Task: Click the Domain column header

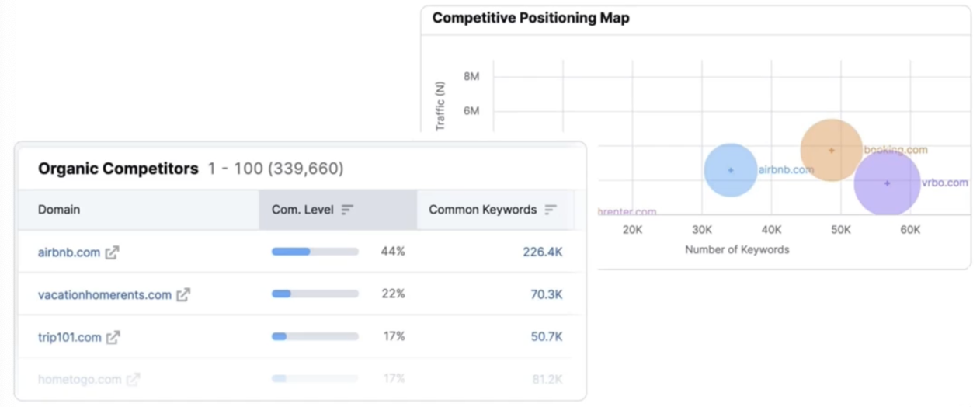Action: point(59,210)
